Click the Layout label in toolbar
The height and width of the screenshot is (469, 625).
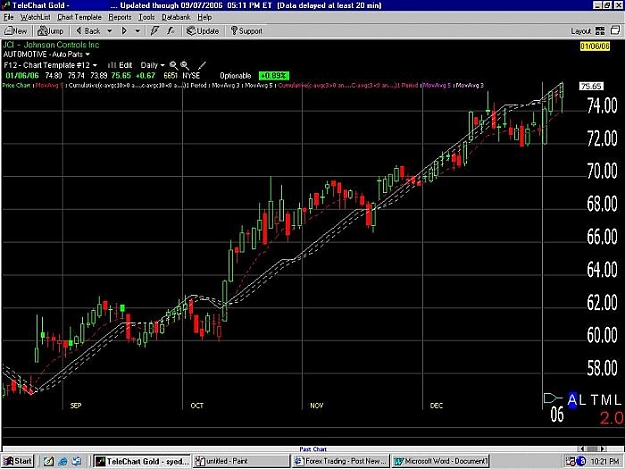580,31
